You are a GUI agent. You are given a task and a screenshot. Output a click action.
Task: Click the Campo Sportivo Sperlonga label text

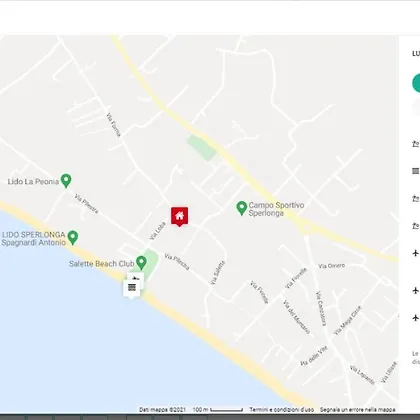coord(276,209)
